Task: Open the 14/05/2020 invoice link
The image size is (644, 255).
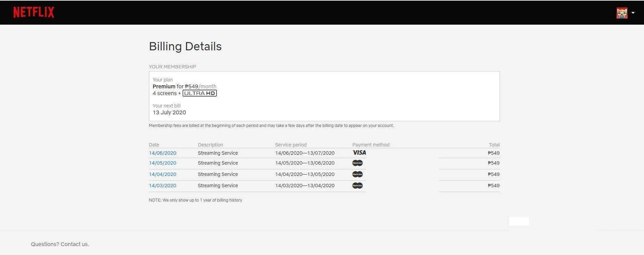Action: click(163, 163)
